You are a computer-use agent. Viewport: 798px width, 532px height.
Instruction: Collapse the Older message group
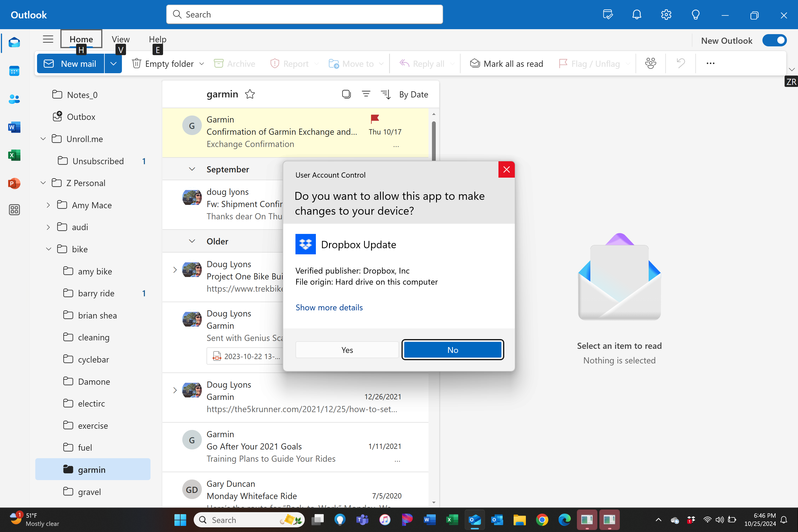pos(192,241)
